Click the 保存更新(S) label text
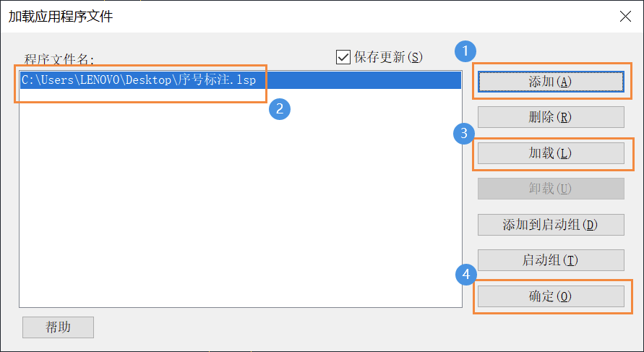Screen dimensions: 644x352 click(x=388, y=57)
